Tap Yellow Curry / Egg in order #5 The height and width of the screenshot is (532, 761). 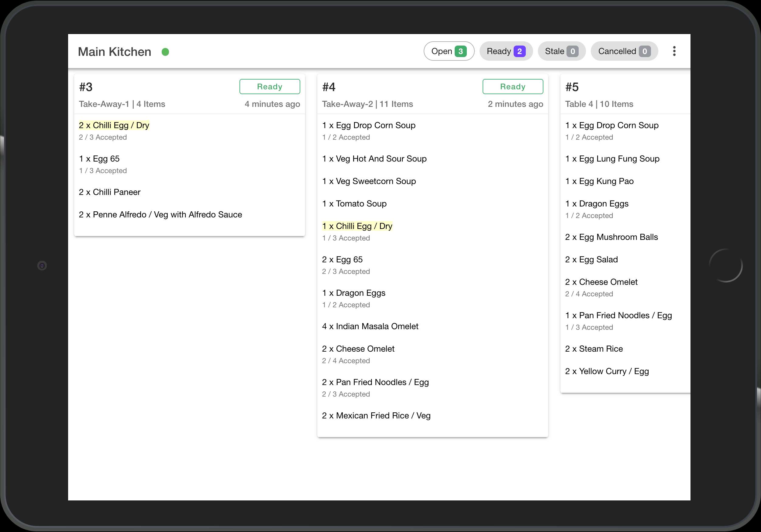point(607,371)
